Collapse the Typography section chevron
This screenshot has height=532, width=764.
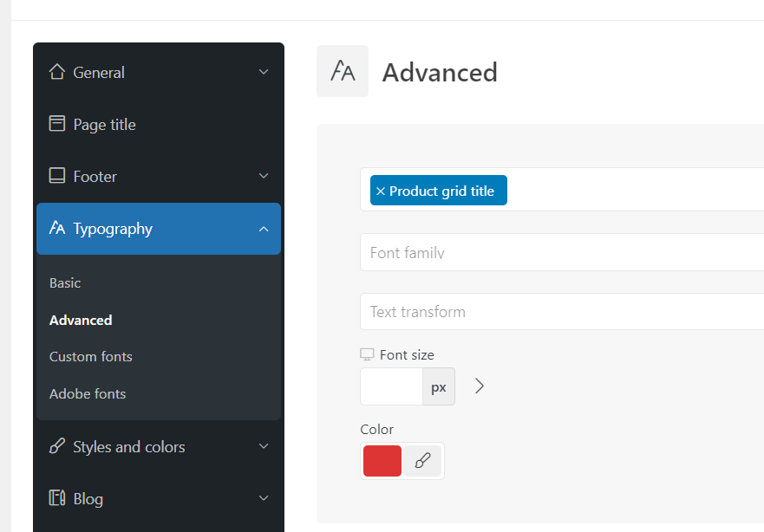click(264, 229)
